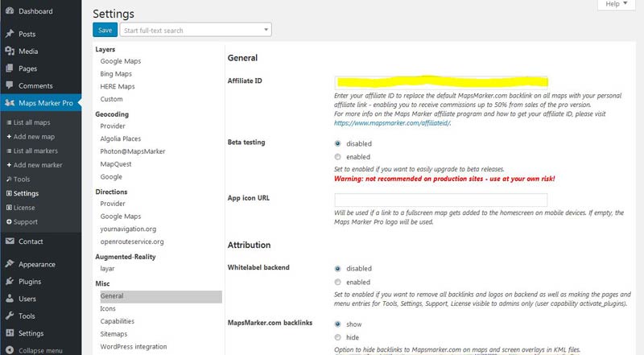This screenshot has height=355, width=644.
Task: Click the Maps Marker Pro icon
Action: (10, 103)
